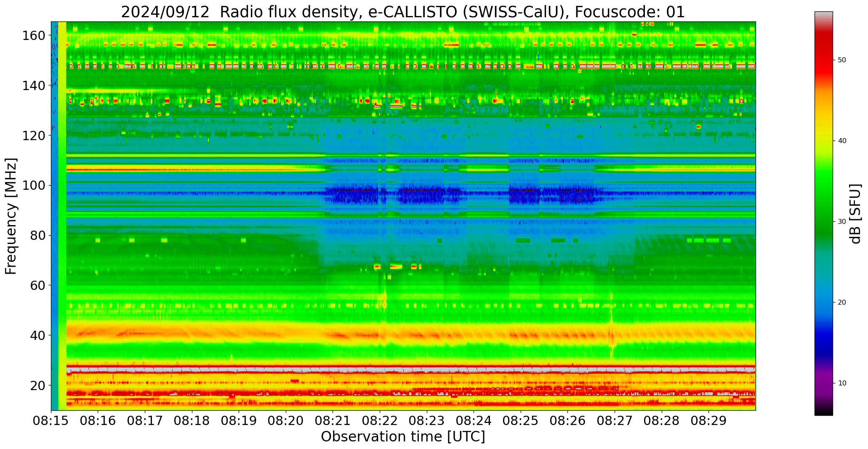Click the plot title mentioning e-CALLISTO
This screenshot has width=868, height=449.
coord(403,12)
